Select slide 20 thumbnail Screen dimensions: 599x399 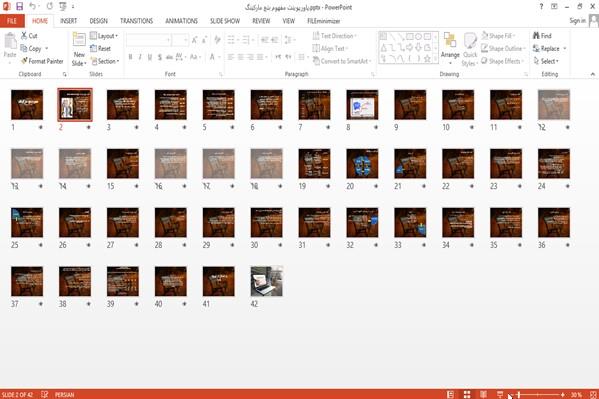[x=362, y=164]
